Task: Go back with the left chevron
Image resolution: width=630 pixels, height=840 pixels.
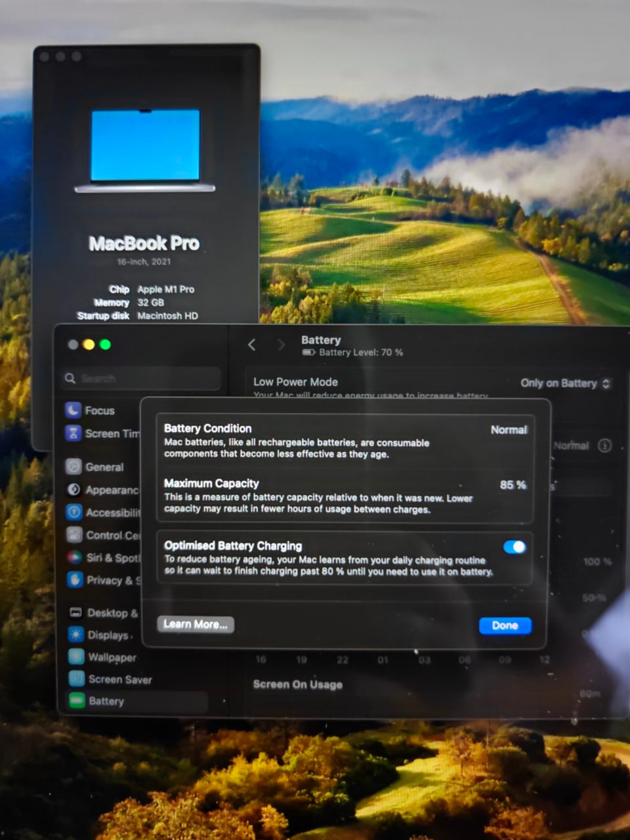Action: pos(251,345)
